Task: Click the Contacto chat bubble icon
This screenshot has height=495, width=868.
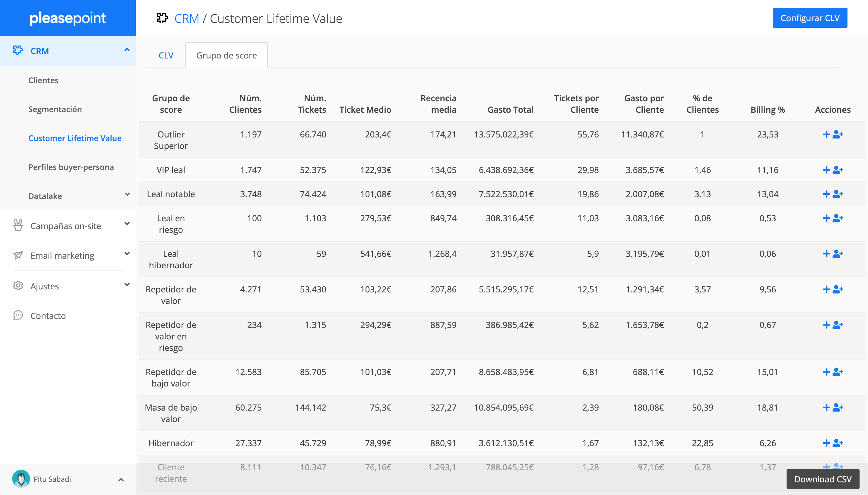Action: pyautogui.click(x=18, y=316)
